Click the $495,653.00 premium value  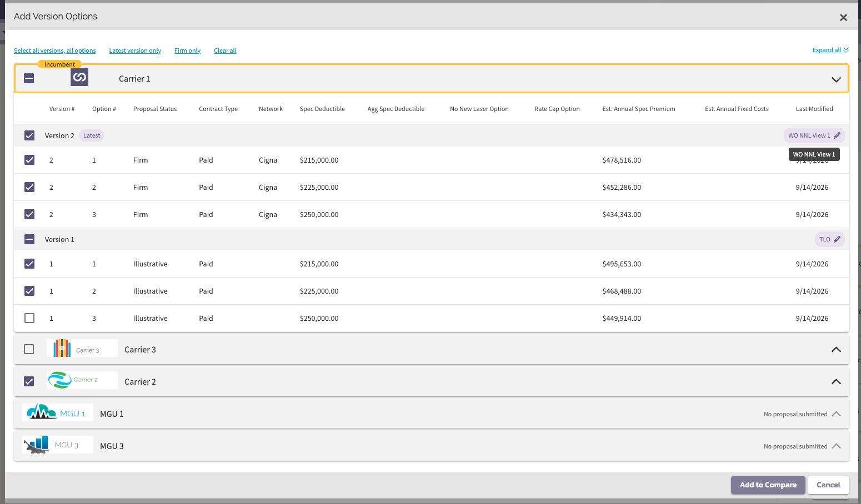pos(622,264)
